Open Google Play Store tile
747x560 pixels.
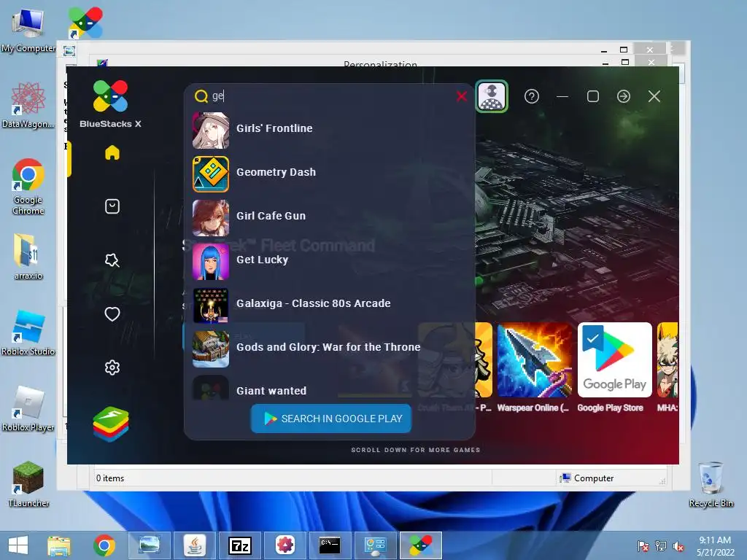tap(614, 360)
